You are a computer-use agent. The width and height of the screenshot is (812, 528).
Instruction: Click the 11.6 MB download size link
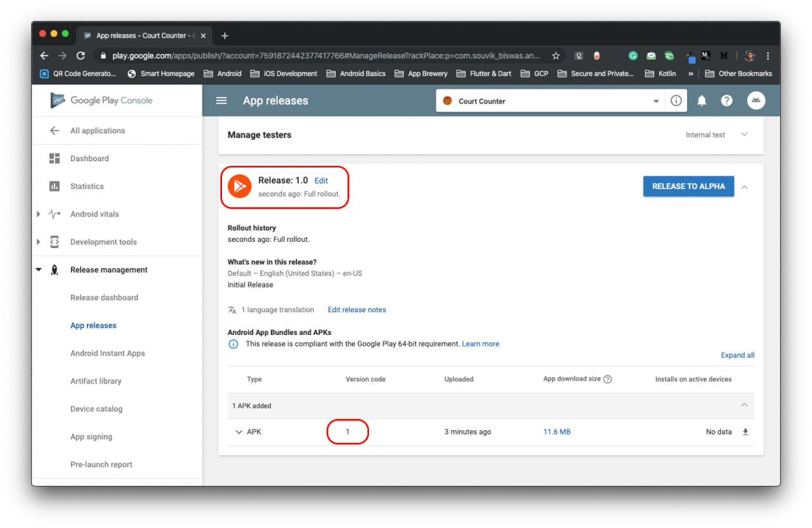(556, 432)
